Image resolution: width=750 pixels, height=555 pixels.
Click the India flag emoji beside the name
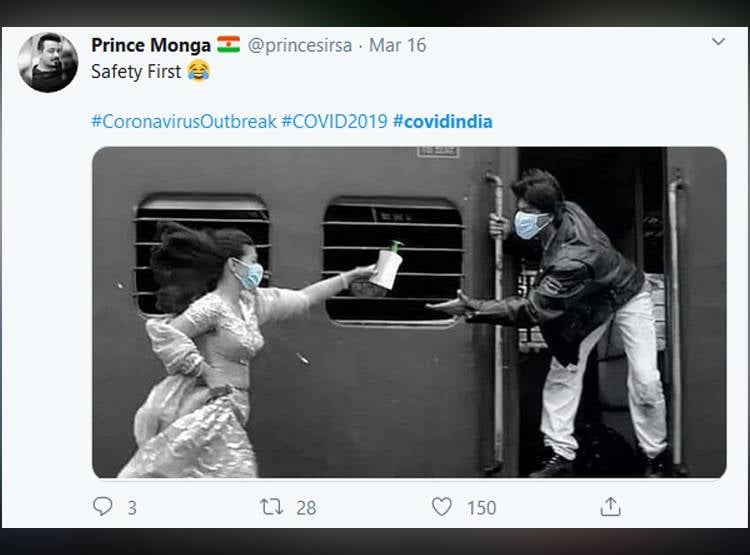click(x=229, y=45)
